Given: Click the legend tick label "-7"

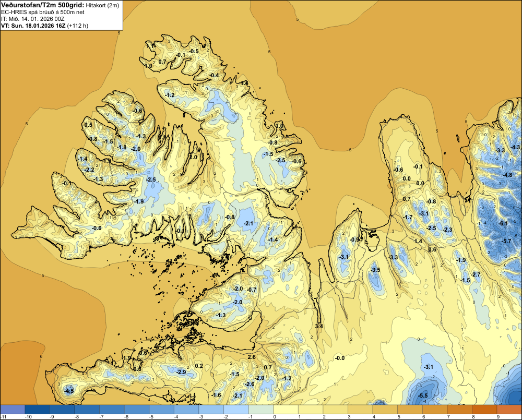Looking at the screenshot, I should (x=102, y=417).
